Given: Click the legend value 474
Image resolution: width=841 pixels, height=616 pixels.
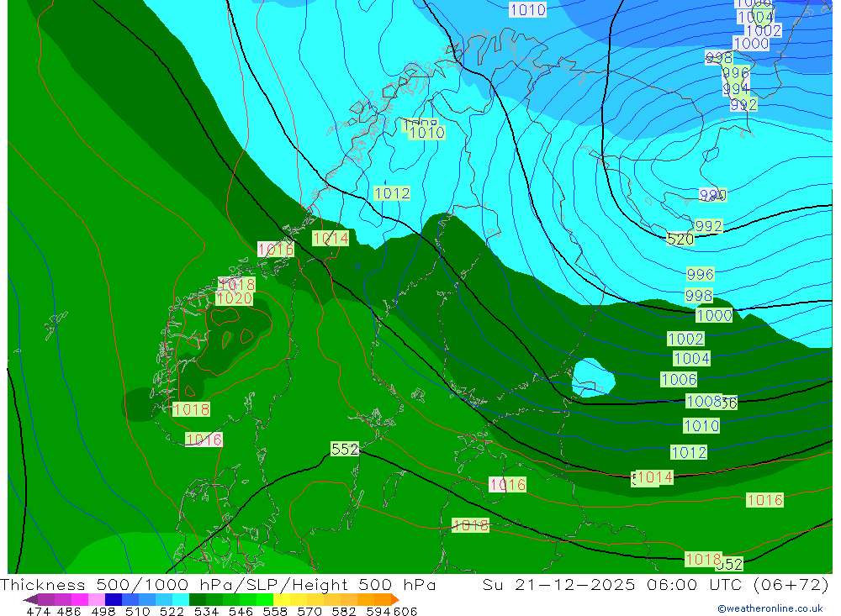Looking at the screenshot, I should (38, 611).
